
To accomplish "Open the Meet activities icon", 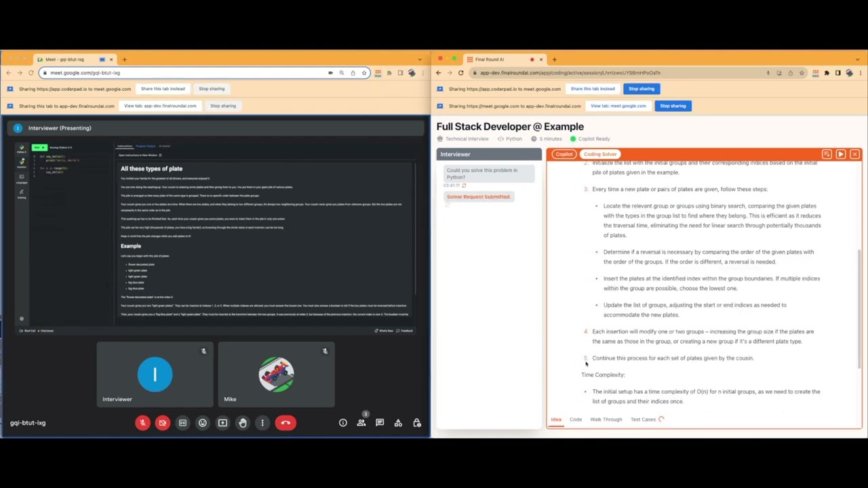I will (398, 423).
